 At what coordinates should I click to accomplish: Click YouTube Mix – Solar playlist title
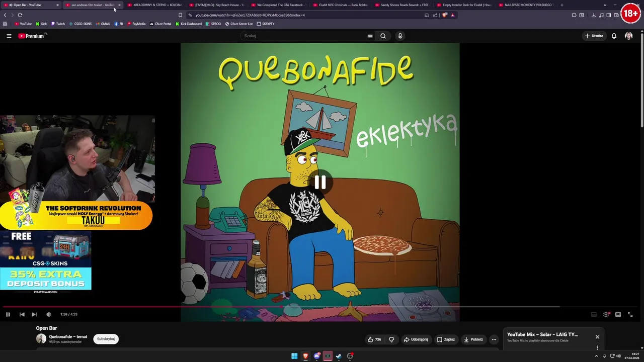pyautogui.click(x=542, y=334)
